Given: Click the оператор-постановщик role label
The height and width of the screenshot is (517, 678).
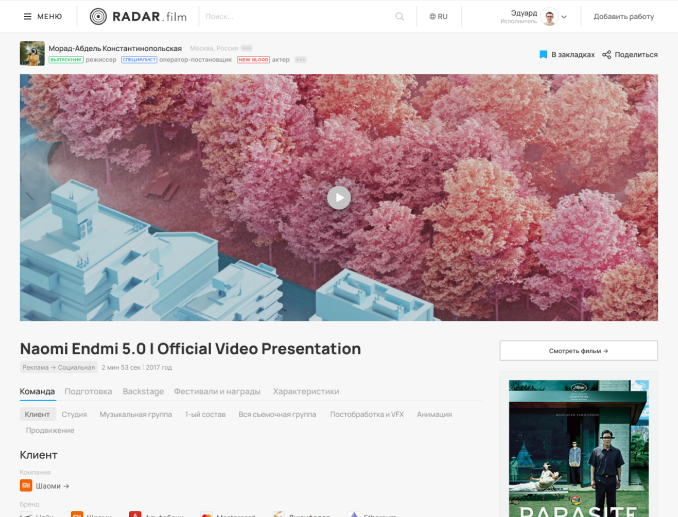Looking at the screenshot, I should pyautogui.click(x=195, y=60).
